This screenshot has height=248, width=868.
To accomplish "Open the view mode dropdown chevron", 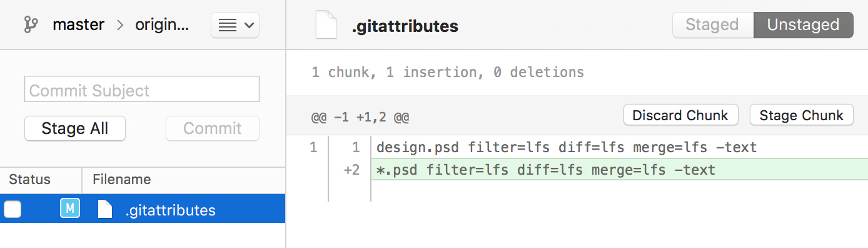I will (249, 26).
